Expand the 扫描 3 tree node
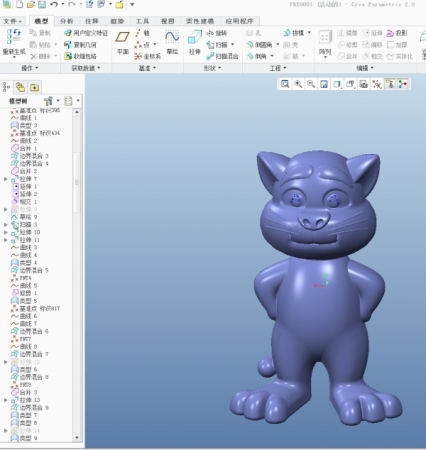426x450 pixels. click(x=6, y=225)
